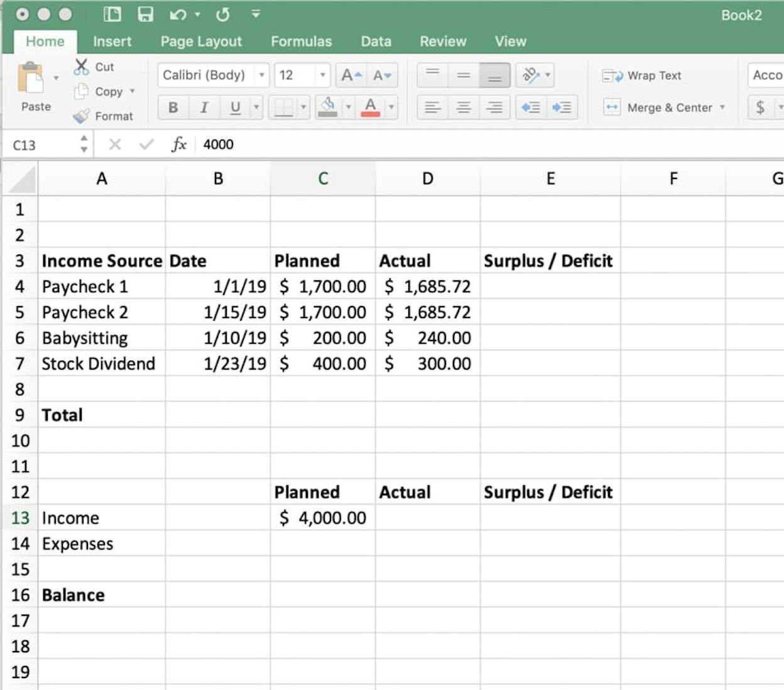
Task: Click the Increase Indent icon
Action: [562, 107]
